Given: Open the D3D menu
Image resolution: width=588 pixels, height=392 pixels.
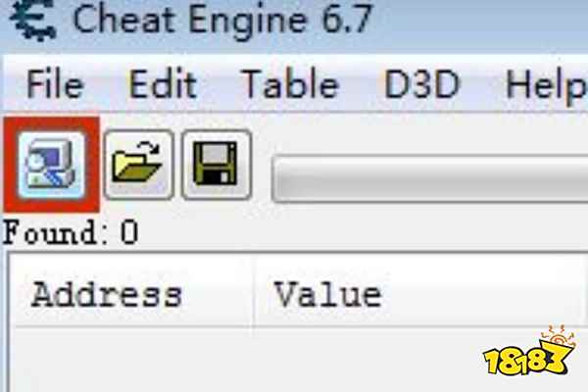Looking at the screenshot, I should 421,85.
